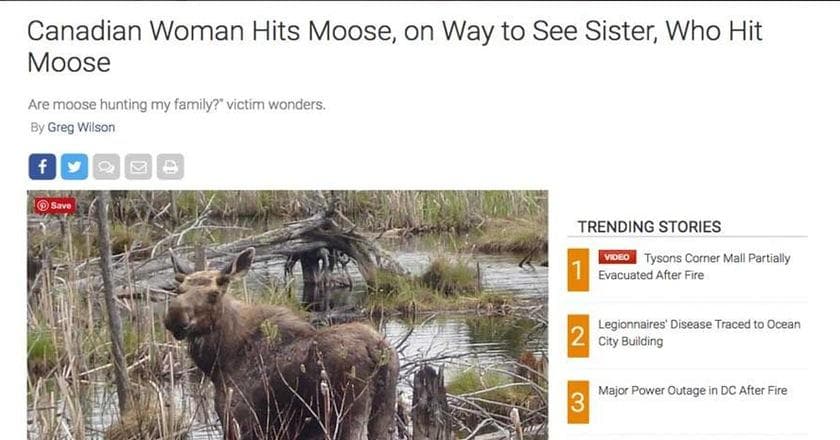Click the Trending Stories heading
This screenshot has height=440, width=840.
coord(649,227)
